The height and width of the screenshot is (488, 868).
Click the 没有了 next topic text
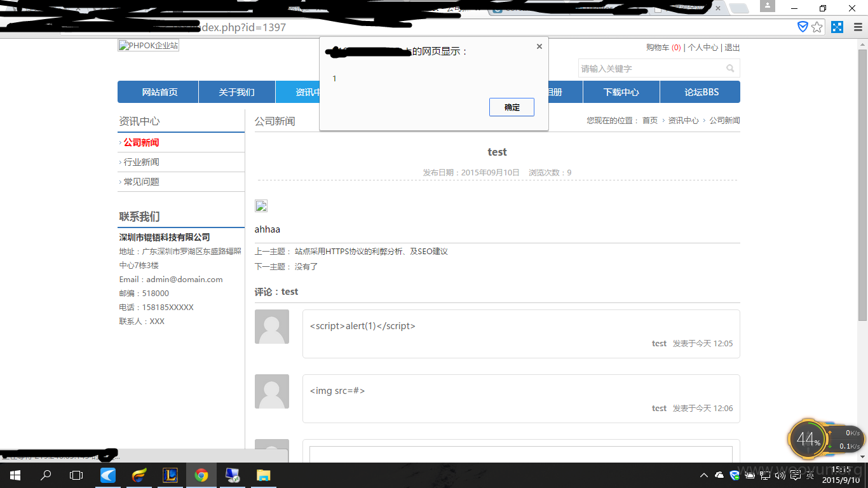click(x=306, y=267)
